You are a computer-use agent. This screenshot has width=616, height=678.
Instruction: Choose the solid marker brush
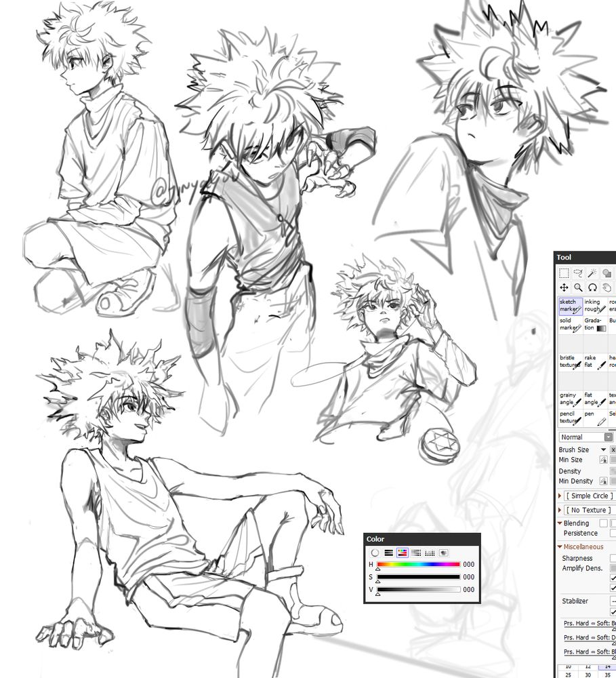coord(570,324)
